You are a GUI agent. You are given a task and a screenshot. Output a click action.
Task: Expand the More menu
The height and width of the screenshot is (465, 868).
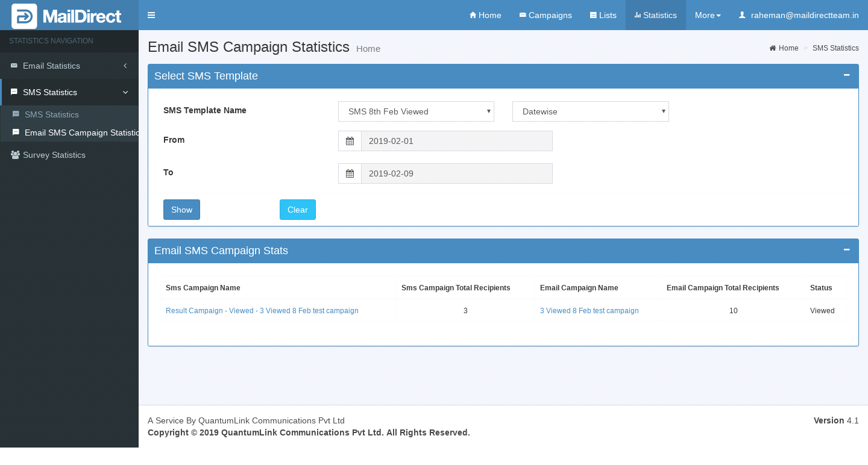click(707, 15)
